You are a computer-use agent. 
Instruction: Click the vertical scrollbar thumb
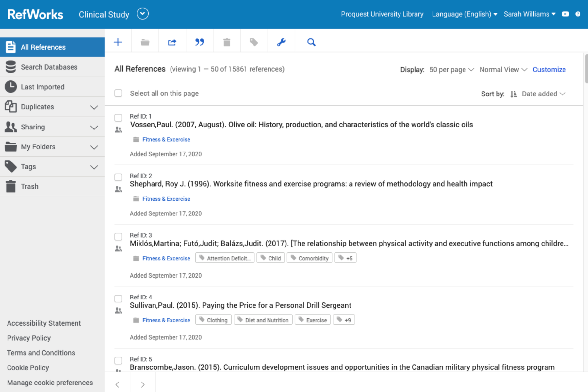tap(586, 69)
